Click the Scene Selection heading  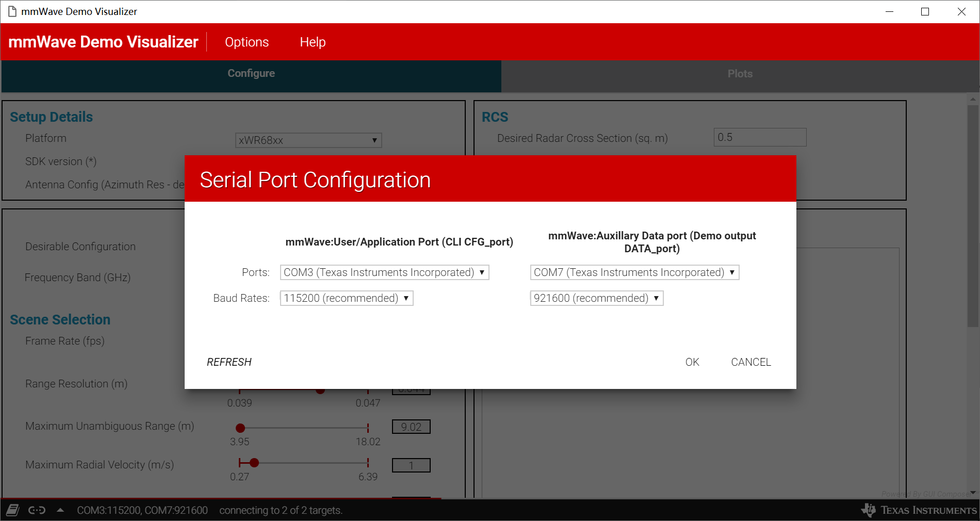[x=60, y=320]
